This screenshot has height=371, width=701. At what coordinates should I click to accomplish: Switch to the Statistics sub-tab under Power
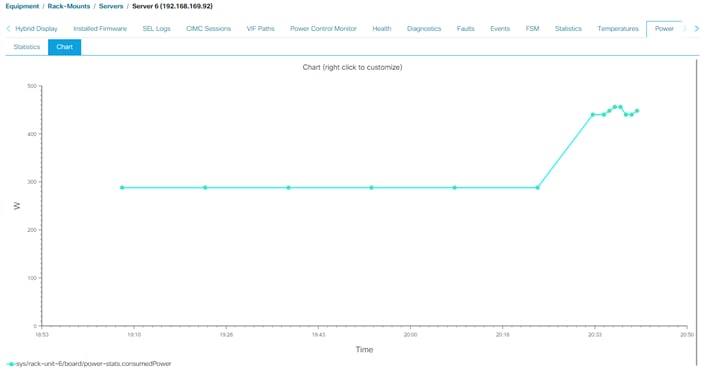27,47
